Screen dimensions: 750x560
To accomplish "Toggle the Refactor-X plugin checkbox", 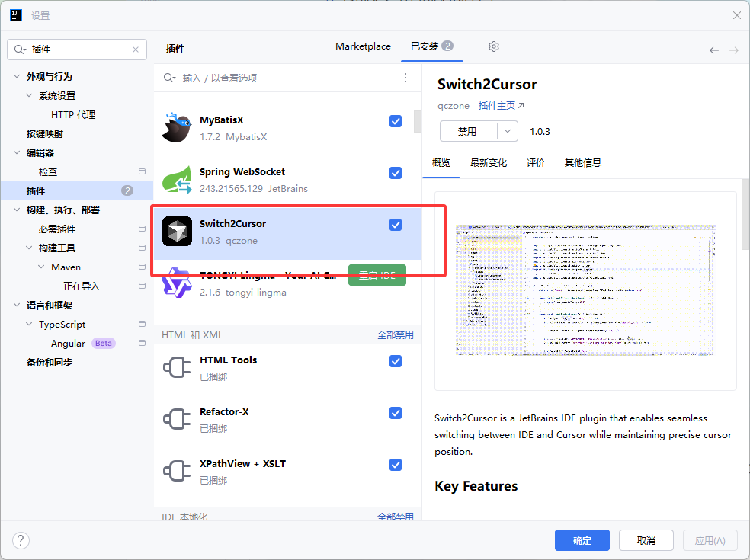I will pos(396,413).
